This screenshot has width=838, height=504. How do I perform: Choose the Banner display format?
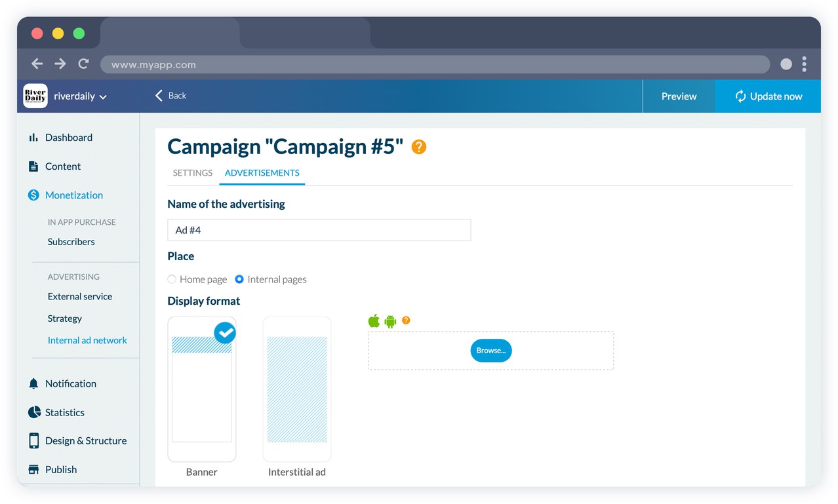(202, 389)
